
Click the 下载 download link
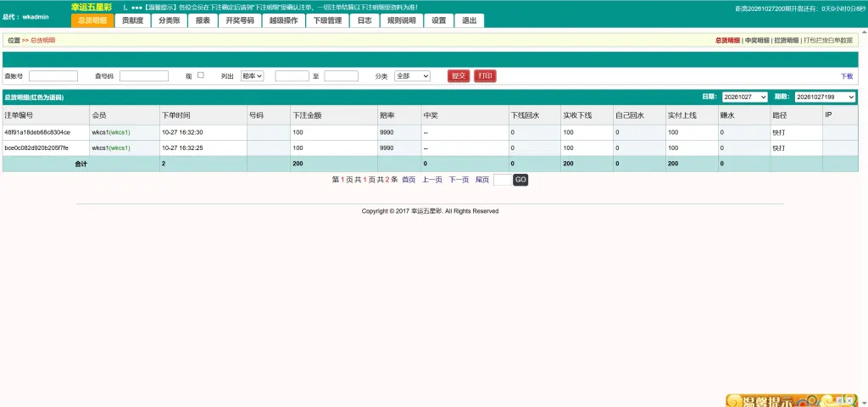click(847, 76)
